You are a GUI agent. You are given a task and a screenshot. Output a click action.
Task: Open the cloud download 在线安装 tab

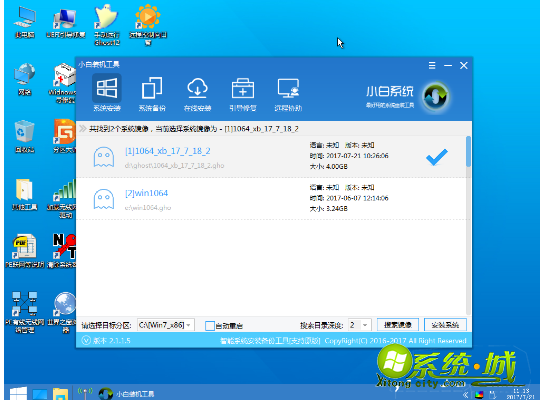point(197,94)
